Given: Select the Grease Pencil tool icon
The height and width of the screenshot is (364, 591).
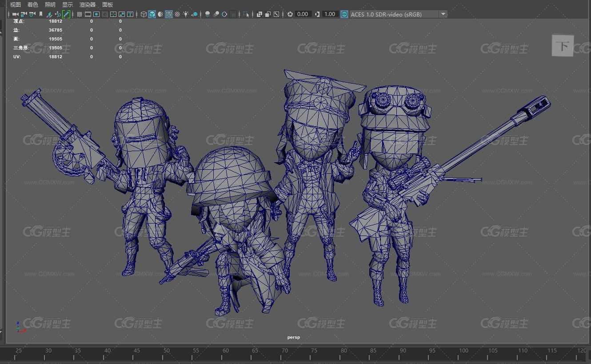Looking at the screenshot, I should [x=66, y=14].
